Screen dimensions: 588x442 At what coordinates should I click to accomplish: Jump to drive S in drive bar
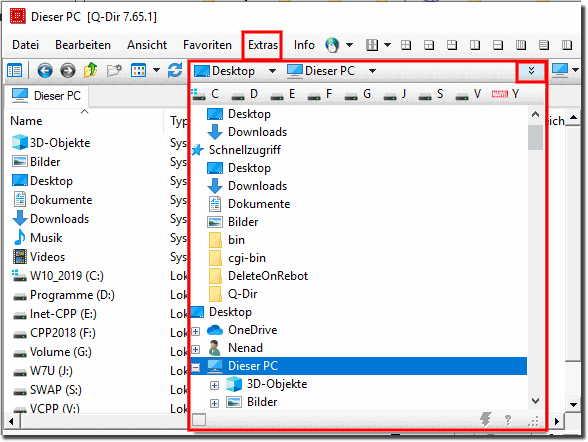tap(431, 94)
